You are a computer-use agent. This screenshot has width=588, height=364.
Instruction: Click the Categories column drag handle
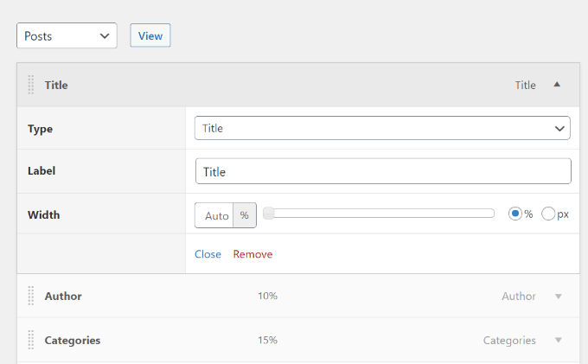pos(31,340)
